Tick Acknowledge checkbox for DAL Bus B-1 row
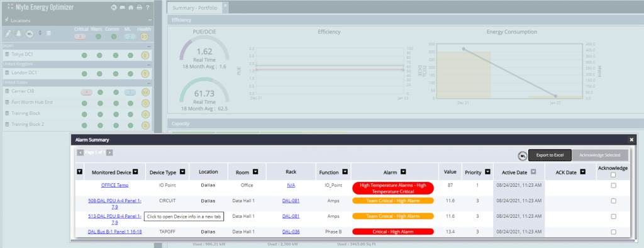 pos(613,232)
